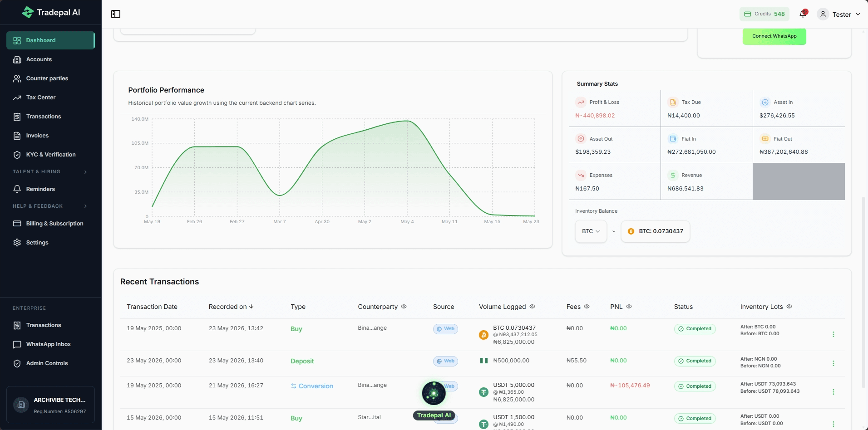
Task: Click the Nigerian flag icon in Deposit row
Action: 484,361
